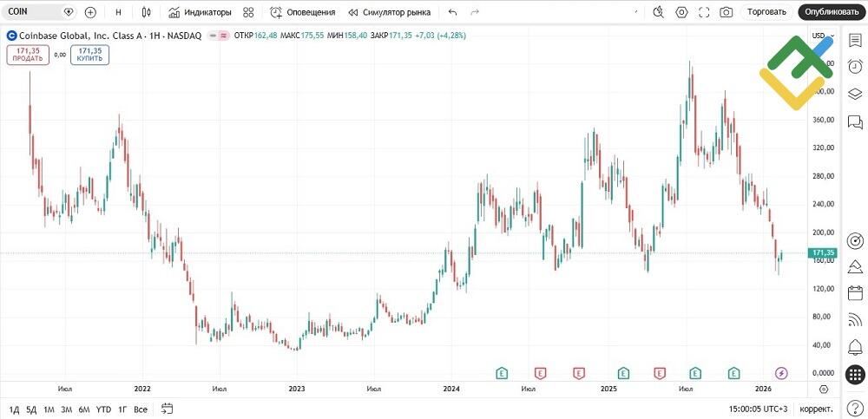Viewport: 868px width, 419px height.
Task: Expand the small chevron in the top toolbar
Action: pyautogui.click(x=635, y=11)
